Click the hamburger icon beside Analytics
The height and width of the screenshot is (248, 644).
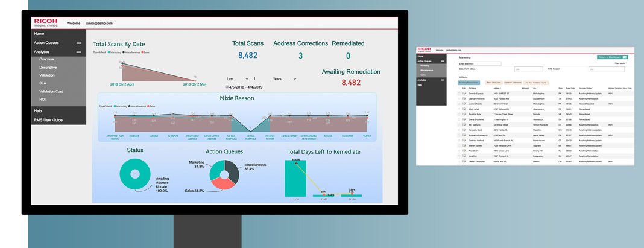coord(78,52)
